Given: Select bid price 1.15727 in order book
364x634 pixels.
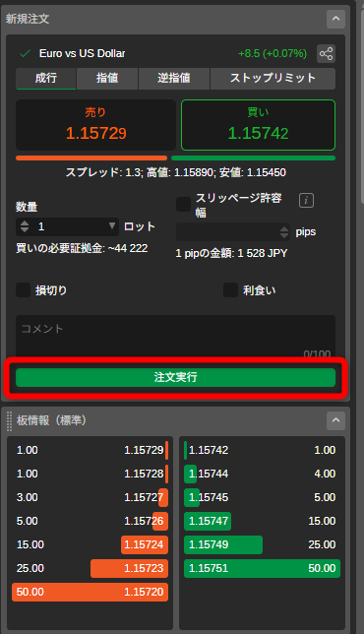Looking at the screenshot, I should click(144, 497).
